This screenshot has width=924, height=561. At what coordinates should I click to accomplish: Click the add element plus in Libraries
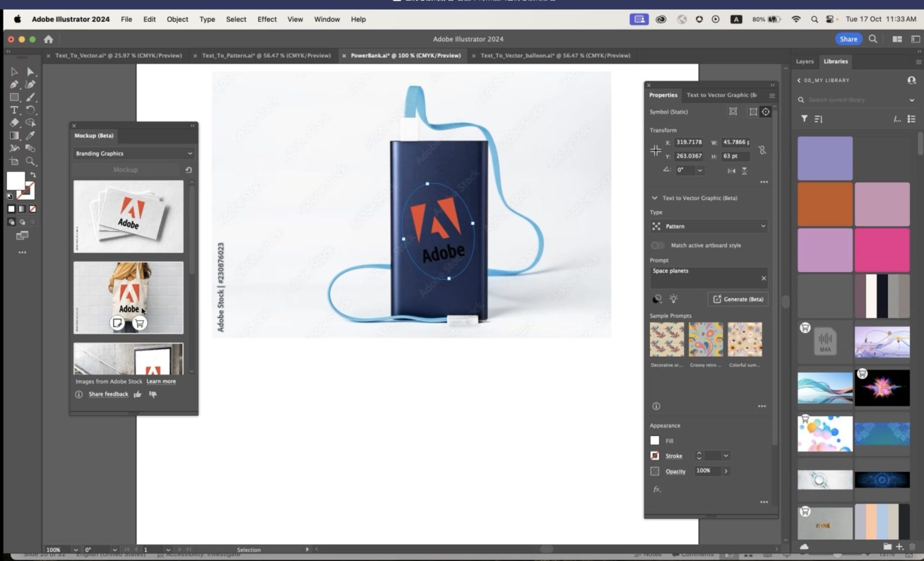(900, 547)
